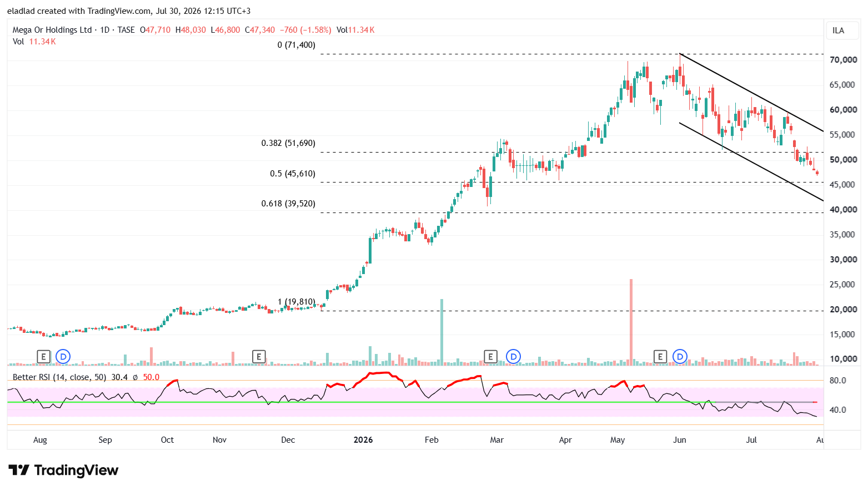Click the TradingView logo at the bottom
This screenshot has width=868, height=491.
point(63,470)
